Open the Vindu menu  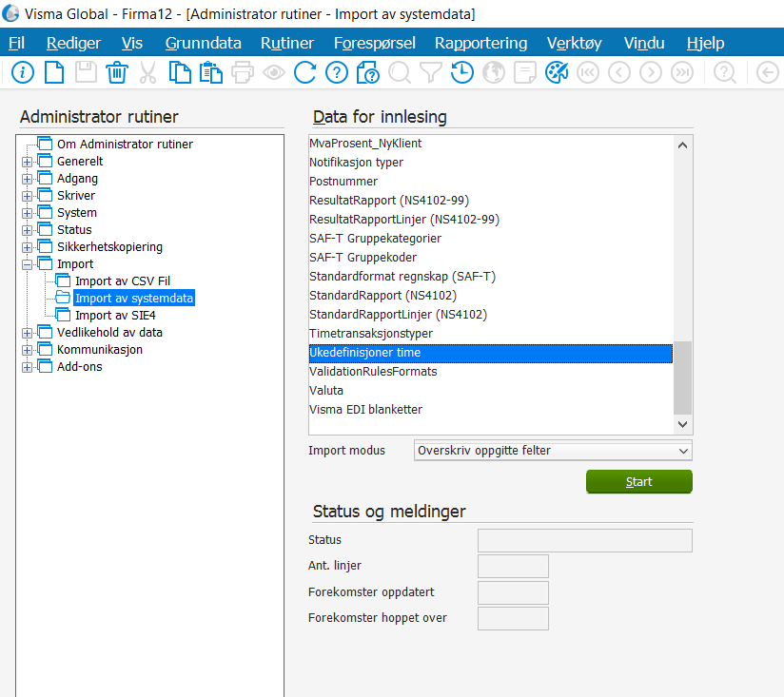644,43
